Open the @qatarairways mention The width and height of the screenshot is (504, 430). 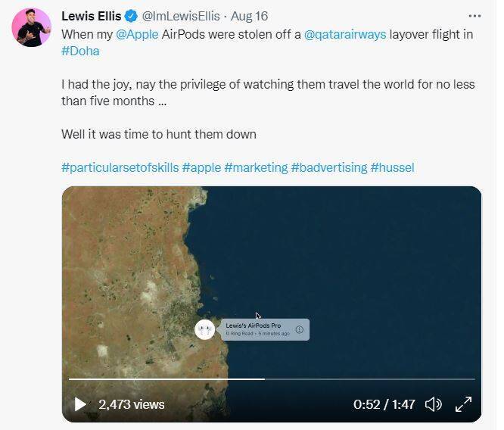click(x=346, y=35)
